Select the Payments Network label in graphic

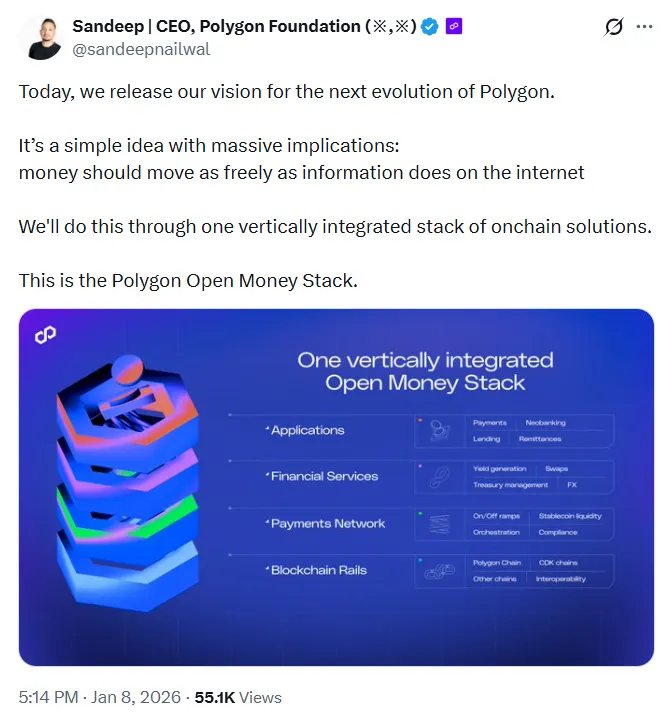[x=327, y=524]
